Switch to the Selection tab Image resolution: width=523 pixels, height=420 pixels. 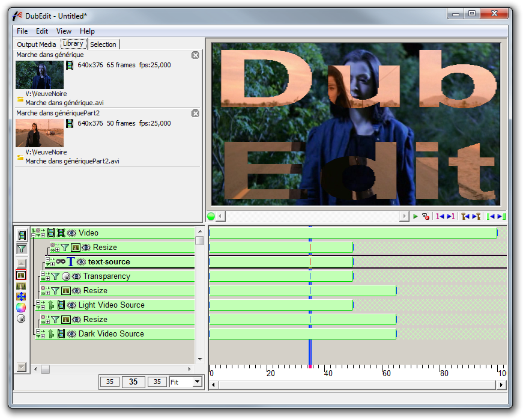point(103,44)
